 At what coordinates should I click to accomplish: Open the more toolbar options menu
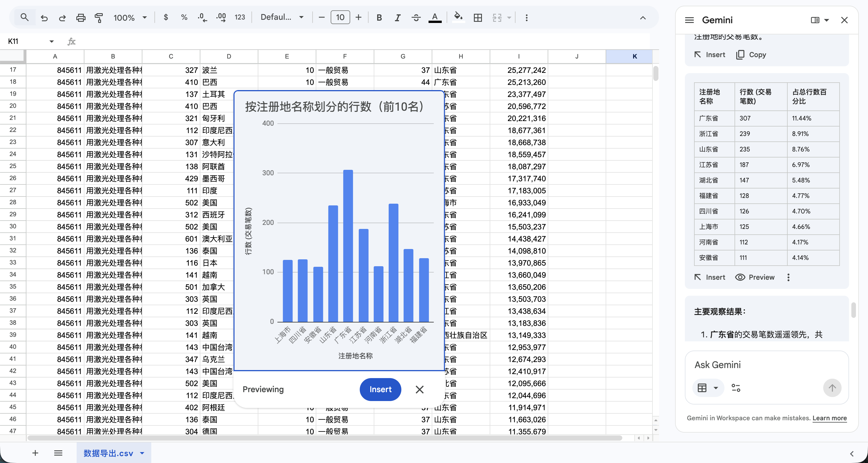tap(526, 17)
